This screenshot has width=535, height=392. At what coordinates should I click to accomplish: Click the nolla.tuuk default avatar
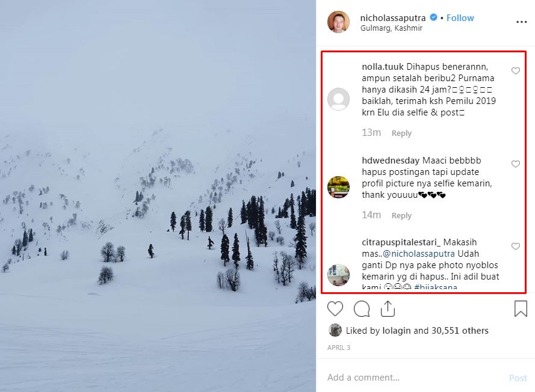(x=338, y=99)
